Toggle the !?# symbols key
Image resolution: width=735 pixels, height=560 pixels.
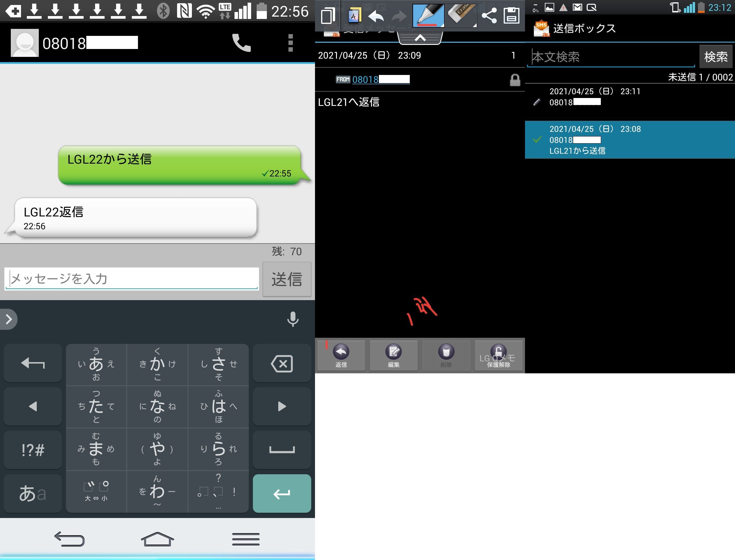(x=33, y=450)
